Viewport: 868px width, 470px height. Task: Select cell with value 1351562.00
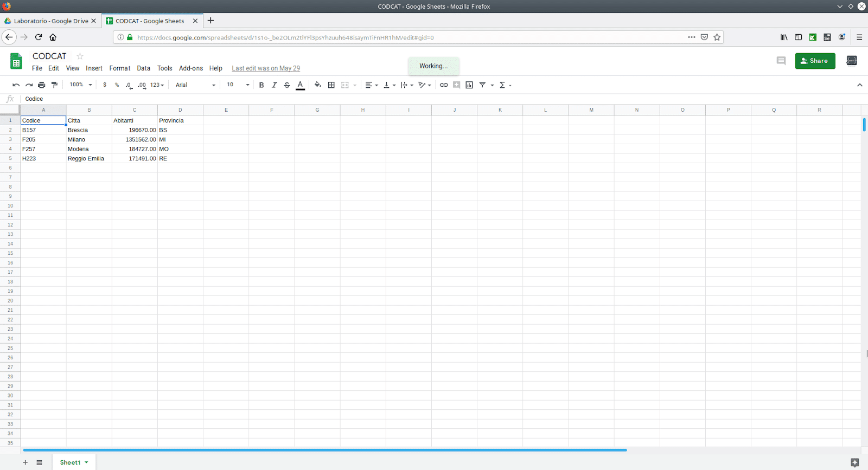click(135, 139)
